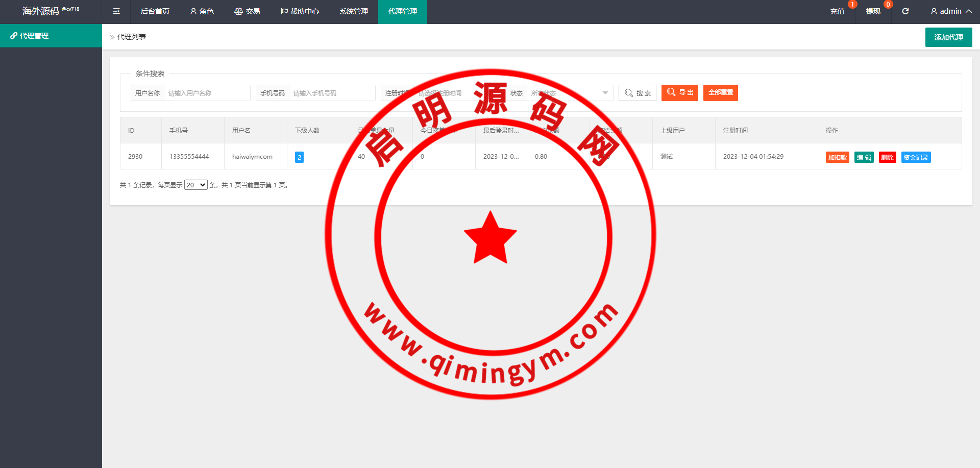Click the sidebar collapse hamburger icon
This screenshot has height=468, width=980.
pos(116,11)
